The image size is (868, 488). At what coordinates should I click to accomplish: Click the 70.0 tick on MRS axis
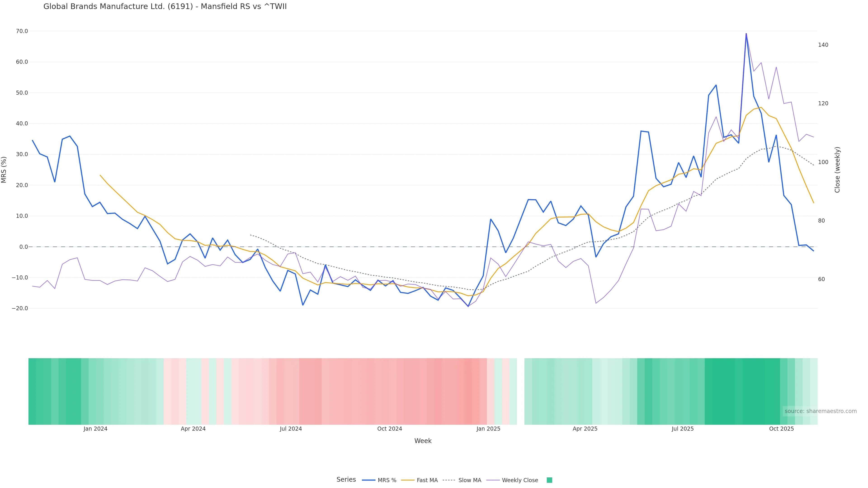[x=22, y=31]
